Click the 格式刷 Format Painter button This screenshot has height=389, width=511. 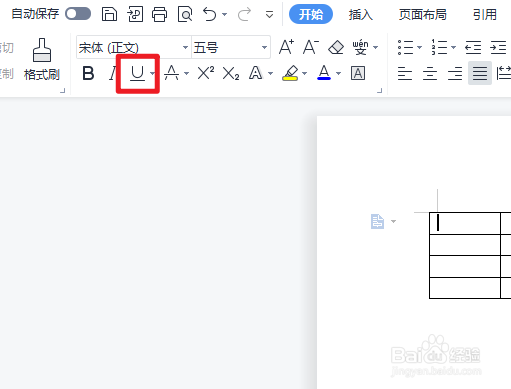pos(42,59)
